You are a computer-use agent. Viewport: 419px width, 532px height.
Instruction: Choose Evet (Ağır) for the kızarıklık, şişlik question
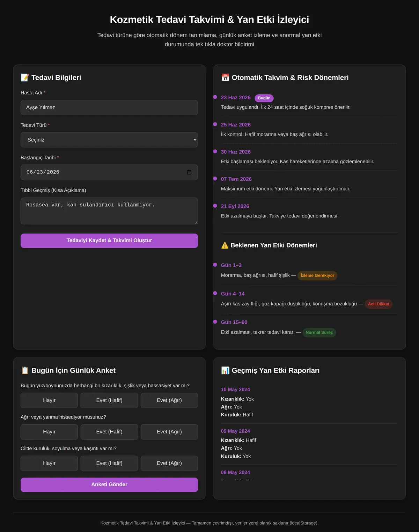[x=169, y=401]
